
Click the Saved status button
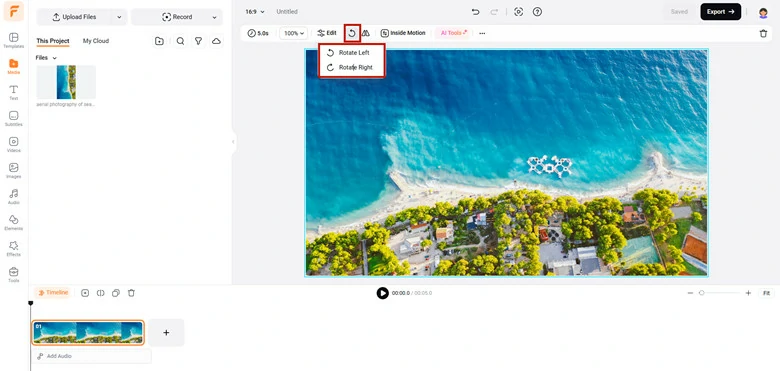679,12
